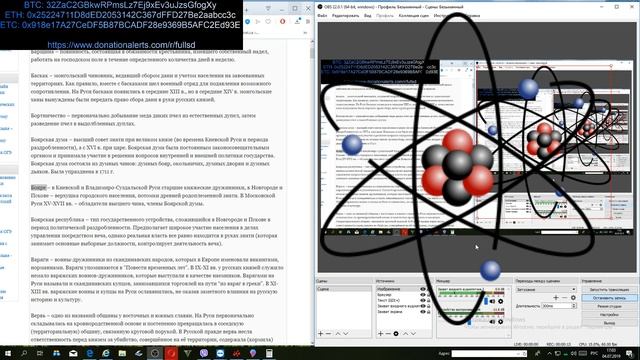This screenshot has height=360, width=640.
Task: Add a scene transition with plus icon
Action: click(556, 298)
